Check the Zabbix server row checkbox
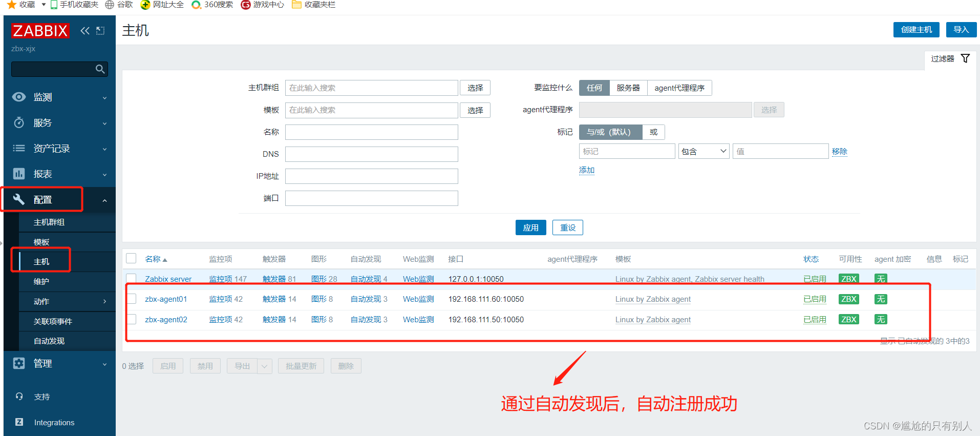Viewport: 980px width, 436px height. click(x=131, y=279)
